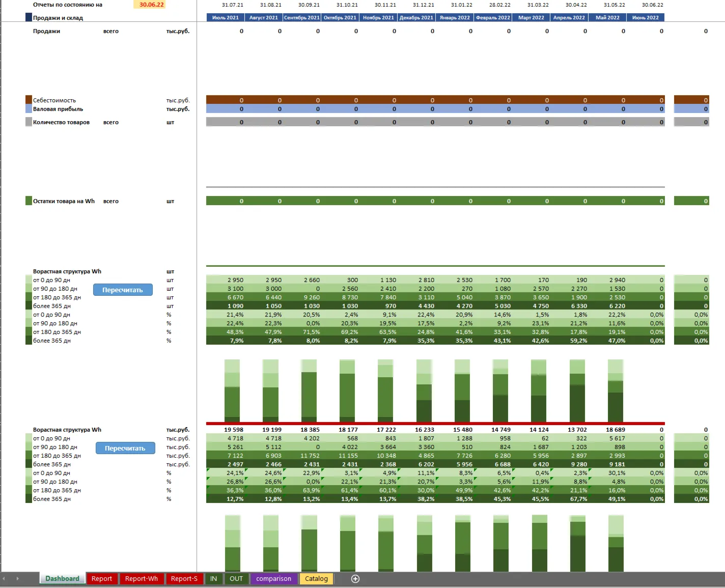725x588 pixels.
Task: Open the comparison sheet tab
Action: 274,579
